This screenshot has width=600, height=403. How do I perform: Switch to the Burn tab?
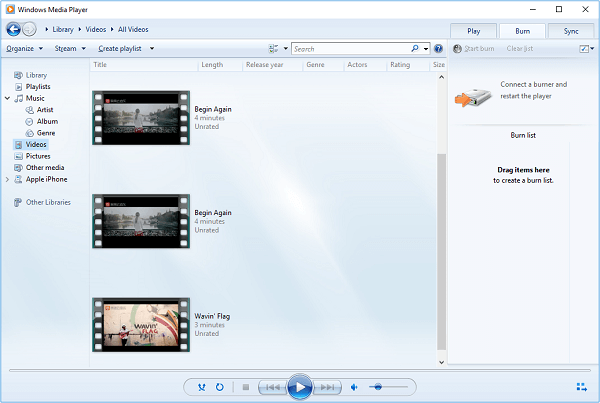pyautogui.click(x=522, y=31)
